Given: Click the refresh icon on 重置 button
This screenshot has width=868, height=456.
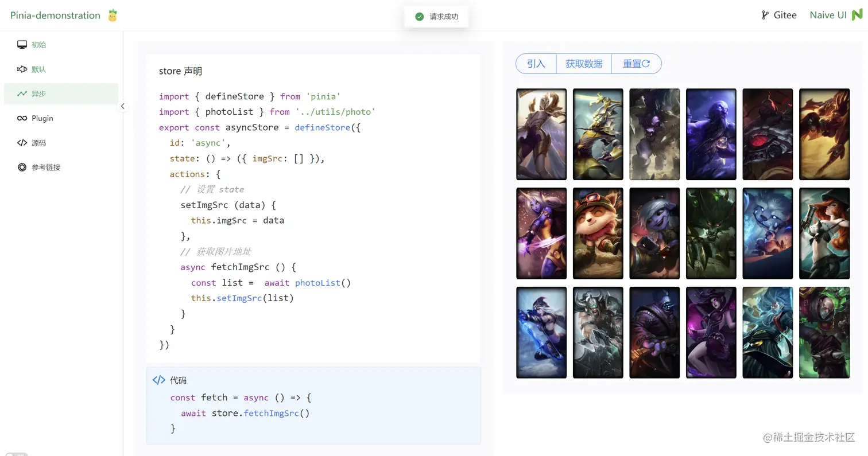Looking at the screenshot, I should pyautogui.click(x=646, y=64).
